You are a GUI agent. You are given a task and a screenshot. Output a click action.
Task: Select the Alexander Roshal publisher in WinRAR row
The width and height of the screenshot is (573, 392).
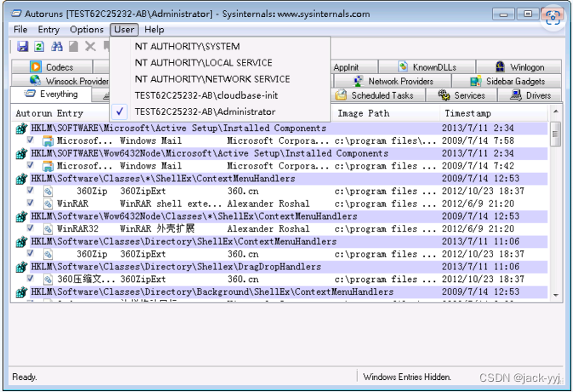click(x=269, y=204)
